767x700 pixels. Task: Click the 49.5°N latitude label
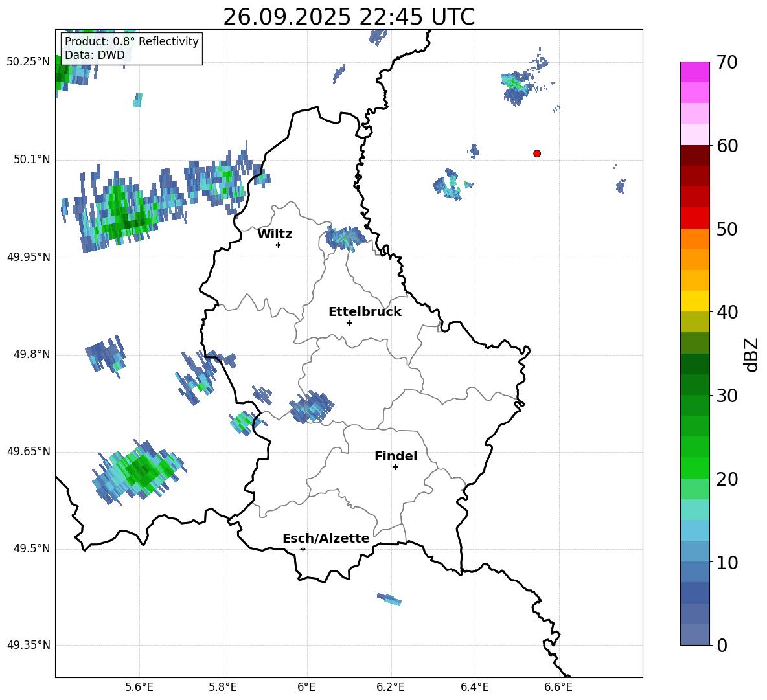pyautogui.click(x=32, y=548)
